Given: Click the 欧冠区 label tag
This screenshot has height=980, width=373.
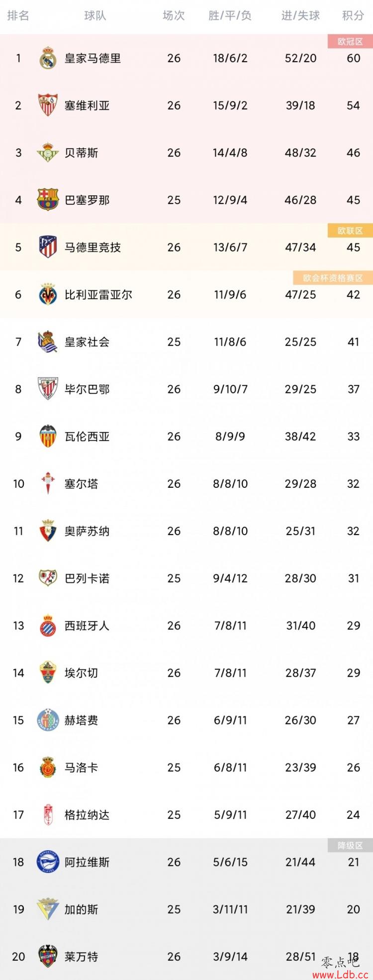Looking at the screenshot, I should pos(350,42).
